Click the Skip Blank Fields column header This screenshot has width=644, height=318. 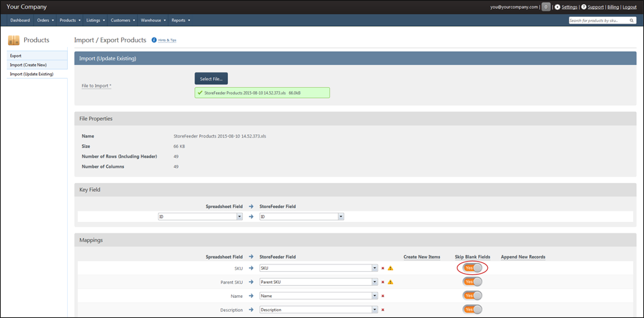(x=472, y=257)
